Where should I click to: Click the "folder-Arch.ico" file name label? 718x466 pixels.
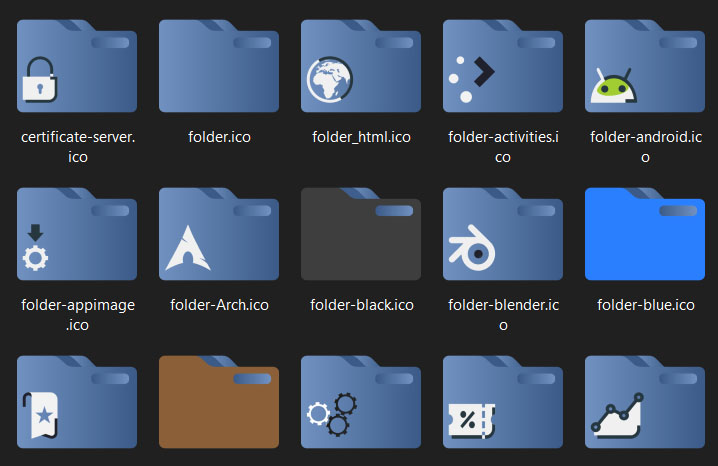pyautogui.click(x=219, y=305)
